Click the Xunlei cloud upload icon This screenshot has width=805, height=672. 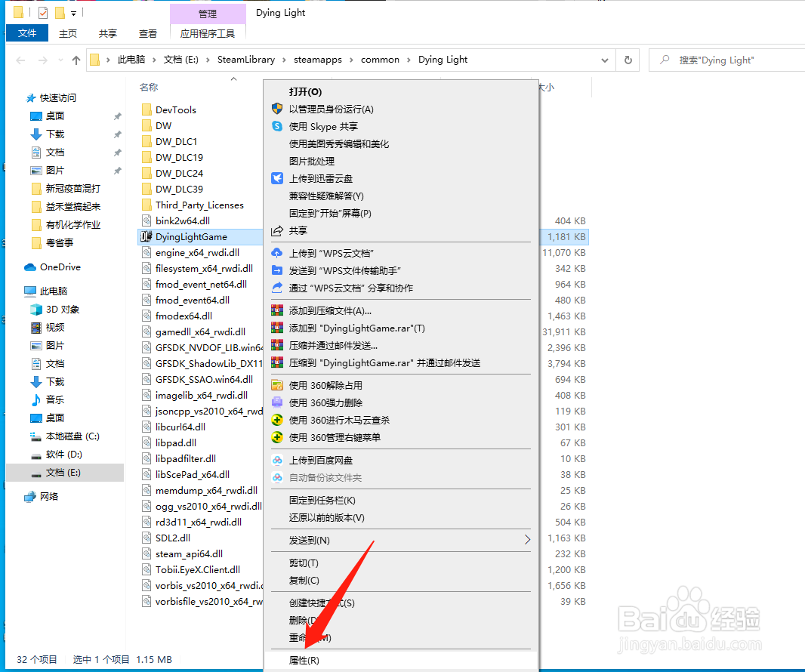click(x=277, y=178)
